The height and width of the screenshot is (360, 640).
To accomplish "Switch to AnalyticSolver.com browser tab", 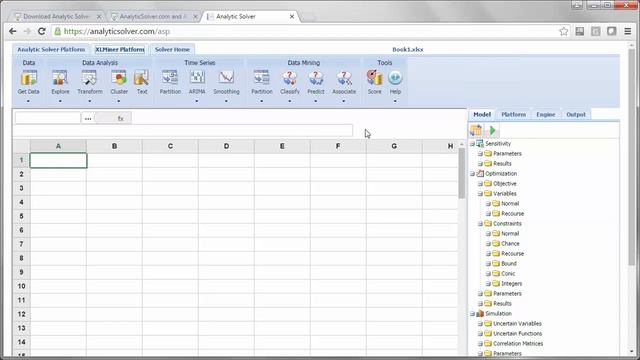I will pyautogui.click(x=154, y=17).
